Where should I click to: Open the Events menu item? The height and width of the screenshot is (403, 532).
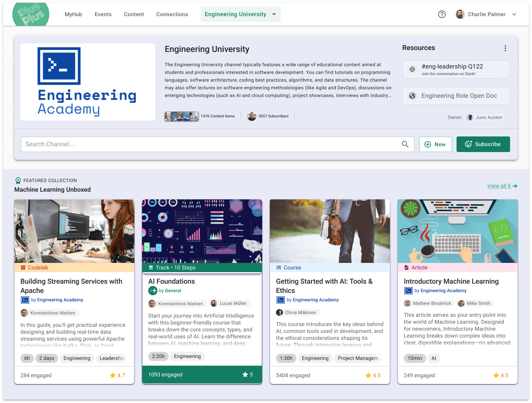click(x=103, y=14)
